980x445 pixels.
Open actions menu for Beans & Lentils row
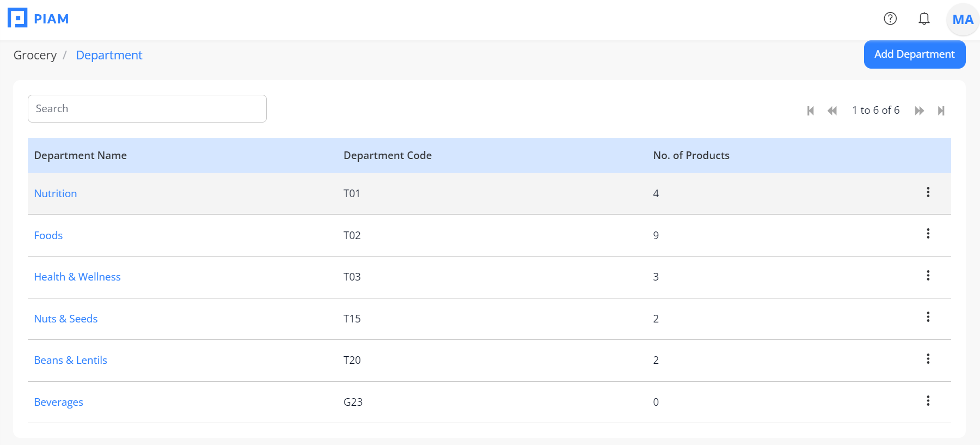pos(928,359)
